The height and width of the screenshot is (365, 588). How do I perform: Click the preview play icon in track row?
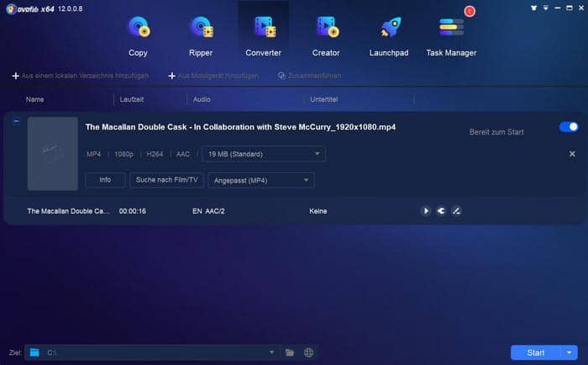tap(426, 211)
